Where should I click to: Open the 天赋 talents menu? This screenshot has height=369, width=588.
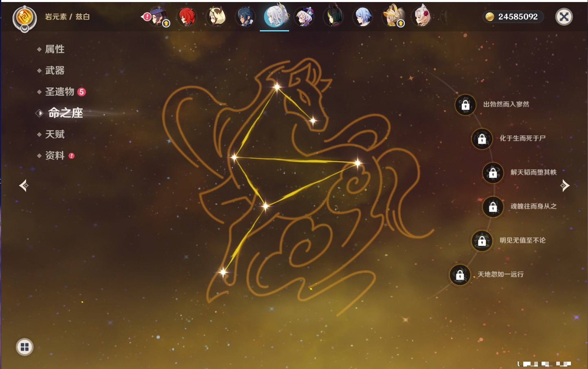tap(55, 134)
